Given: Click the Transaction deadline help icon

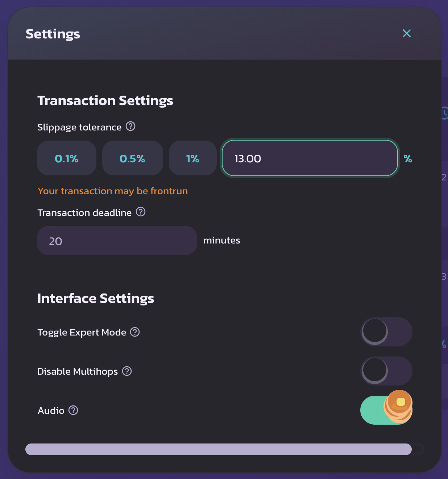Looking at the screenshot, I should (x=141, y=212).
